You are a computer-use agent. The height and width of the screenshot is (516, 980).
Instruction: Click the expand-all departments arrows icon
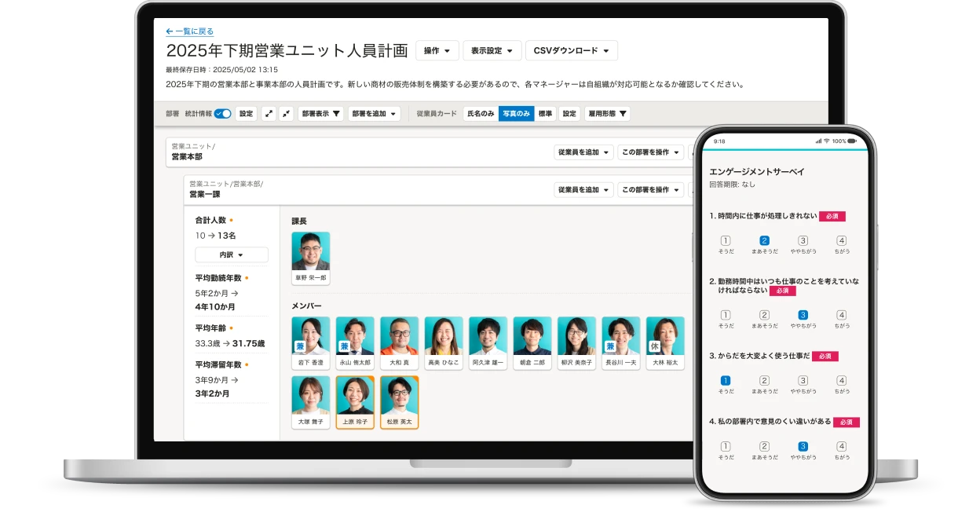[269, 114]
